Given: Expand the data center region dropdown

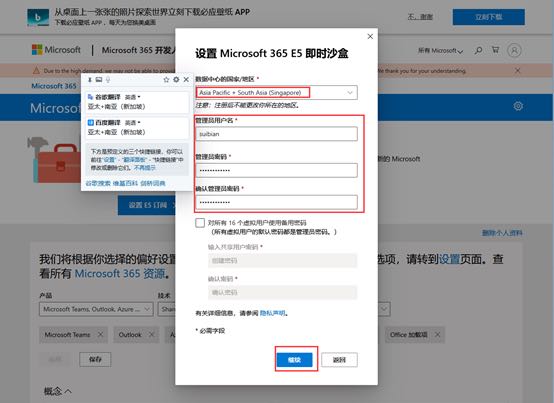Looking at the screenshot, I should 276,93.
